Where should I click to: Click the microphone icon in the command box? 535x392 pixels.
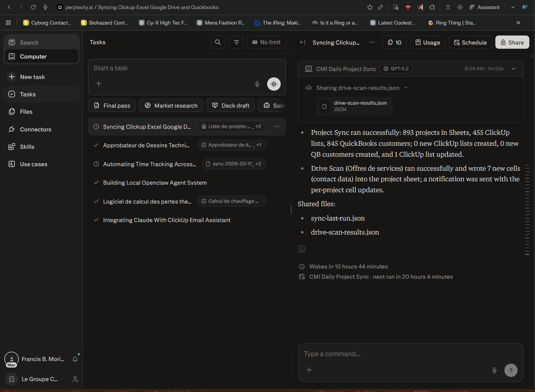494,370
